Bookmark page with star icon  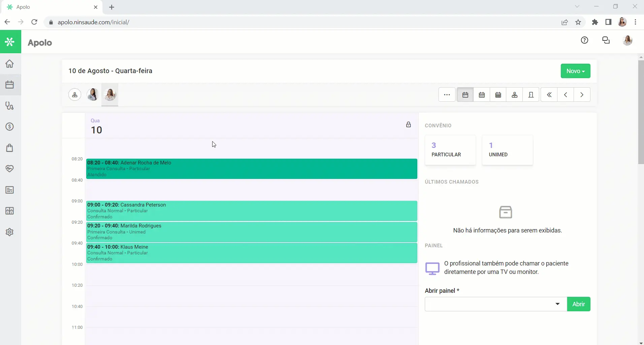point(578,22)
